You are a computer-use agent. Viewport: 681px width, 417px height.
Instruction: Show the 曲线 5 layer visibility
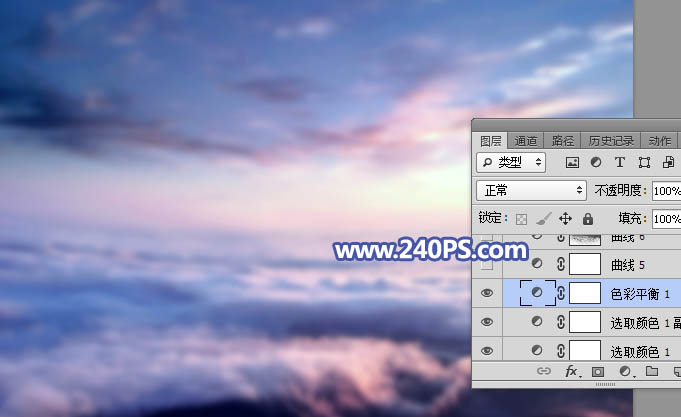tap(487, 264)
